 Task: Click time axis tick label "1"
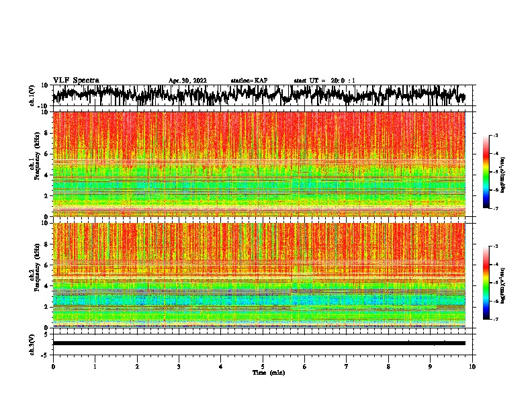coord(95,367)
